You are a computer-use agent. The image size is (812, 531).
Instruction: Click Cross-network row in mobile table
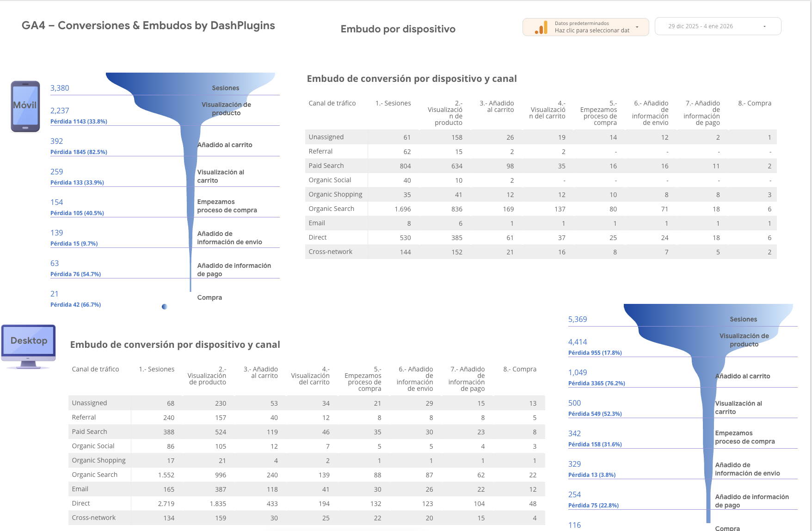pos(330,252)
